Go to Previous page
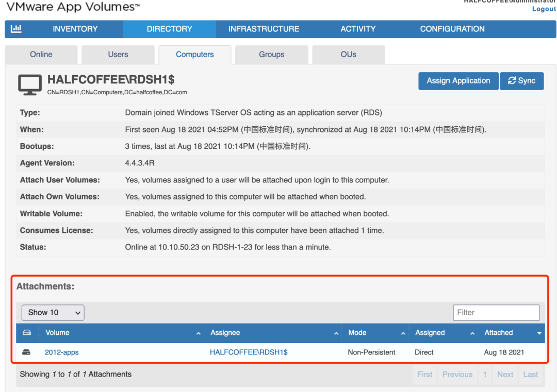 (x=457, y=374)
